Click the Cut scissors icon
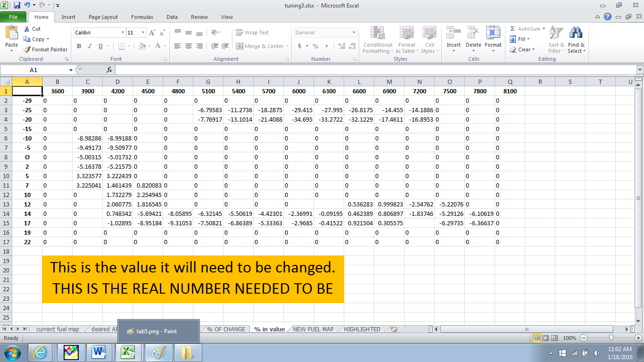 point(27,29)
